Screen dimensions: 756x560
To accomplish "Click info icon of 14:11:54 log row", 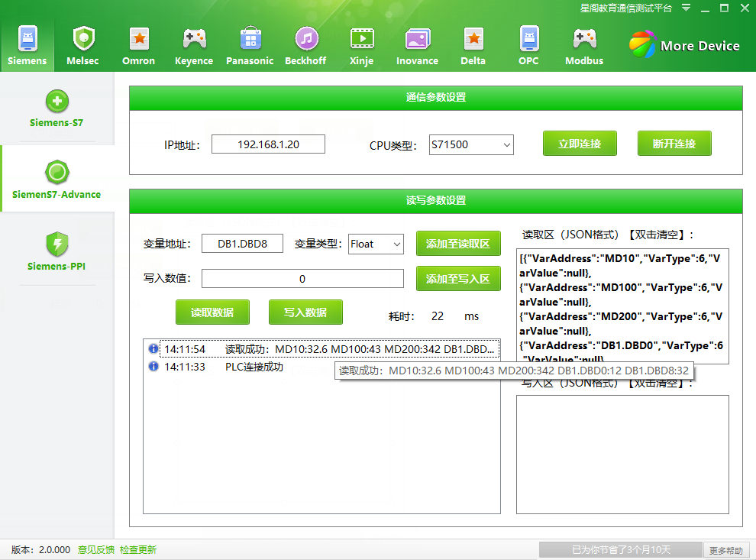I will [x=153, y=348].
